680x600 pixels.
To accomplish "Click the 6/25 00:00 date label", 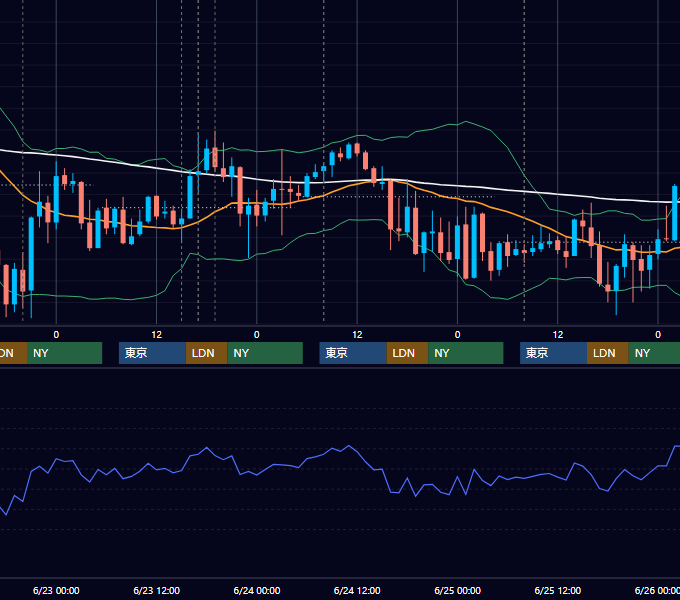I will 458,590.
